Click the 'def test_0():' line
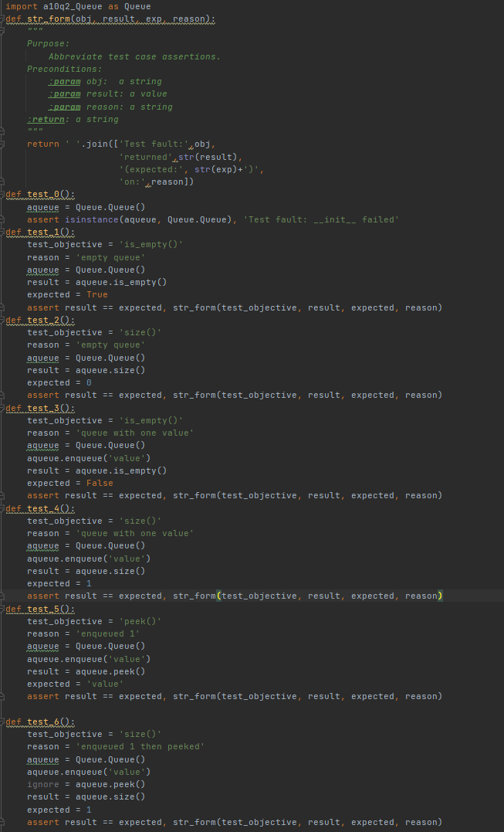The width and height of the screenshot is (504, 832). [x=40, y=195]
